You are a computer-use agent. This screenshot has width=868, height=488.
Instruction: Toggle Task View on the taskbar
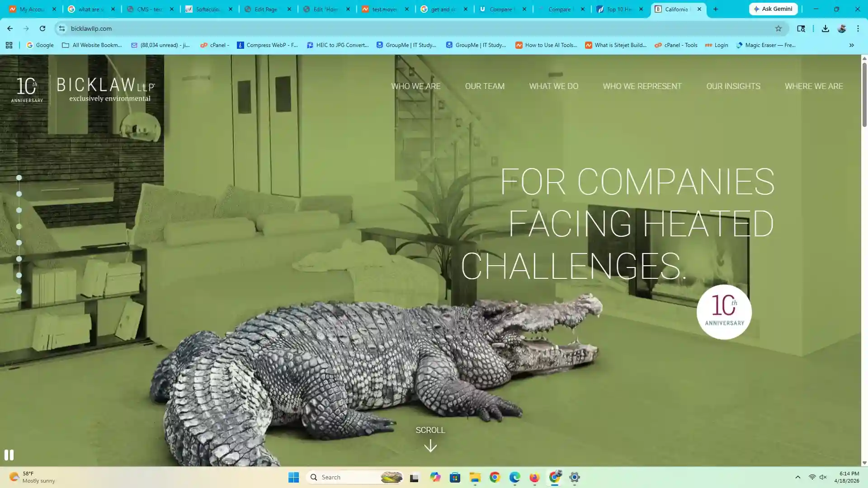(413, 477)
